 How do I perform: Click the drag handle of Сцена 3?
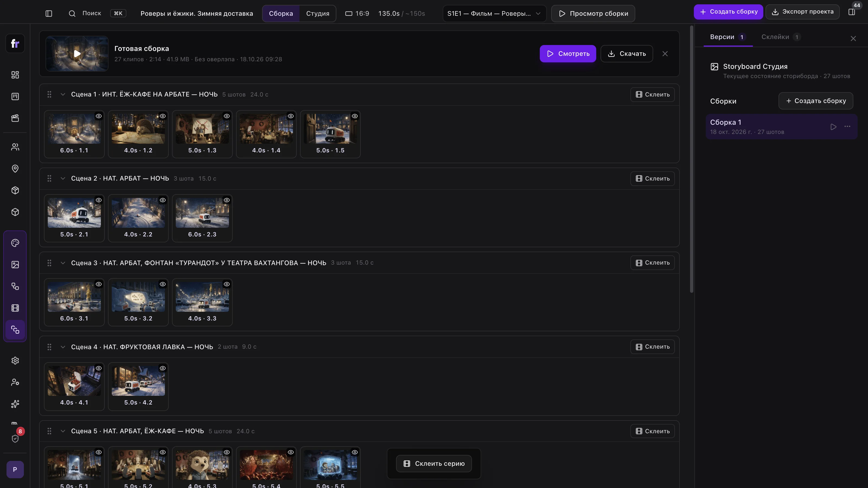click(49, 263)
